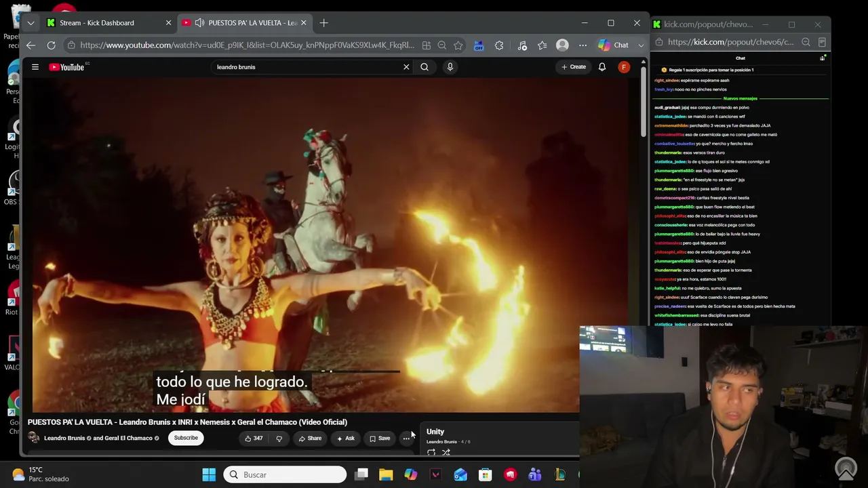Open a new Edge tab
The width and height of the screenshot is (868, 488).
coord(323,23)
